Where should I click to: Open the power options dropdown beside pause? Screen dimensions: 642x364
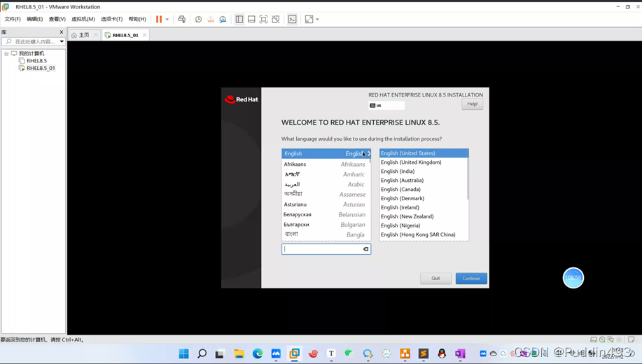[167, 19]
